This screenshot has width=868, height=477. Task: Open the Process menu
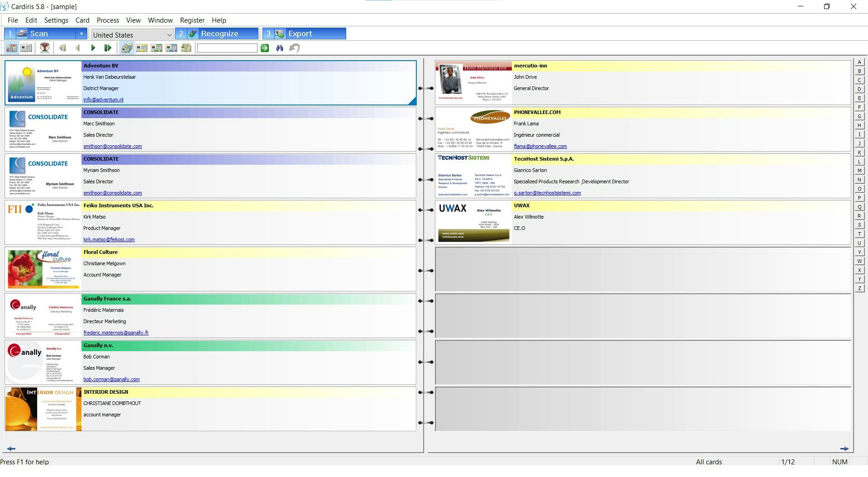coord(108,20)
